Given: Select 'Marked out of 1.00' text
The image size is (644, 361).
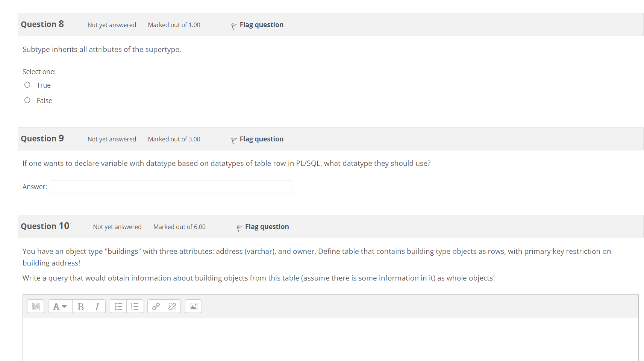Looking at the screenshot, I should pos(174,25).
